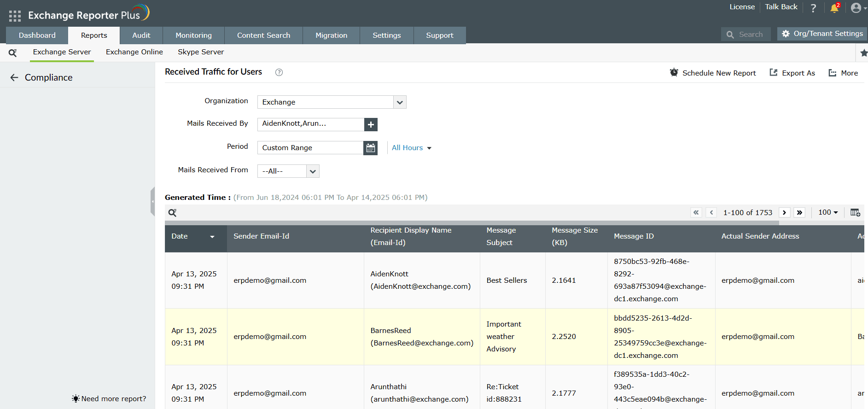Click the top Search input field
The height and width of the screenshot is (409, 868).
click(751, 35)
